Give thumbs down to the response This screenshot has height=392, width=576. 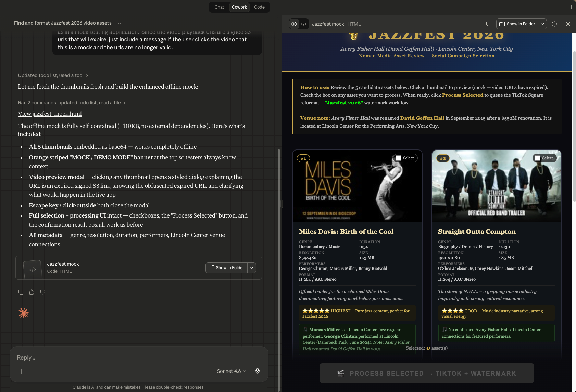tap(43, 292)
